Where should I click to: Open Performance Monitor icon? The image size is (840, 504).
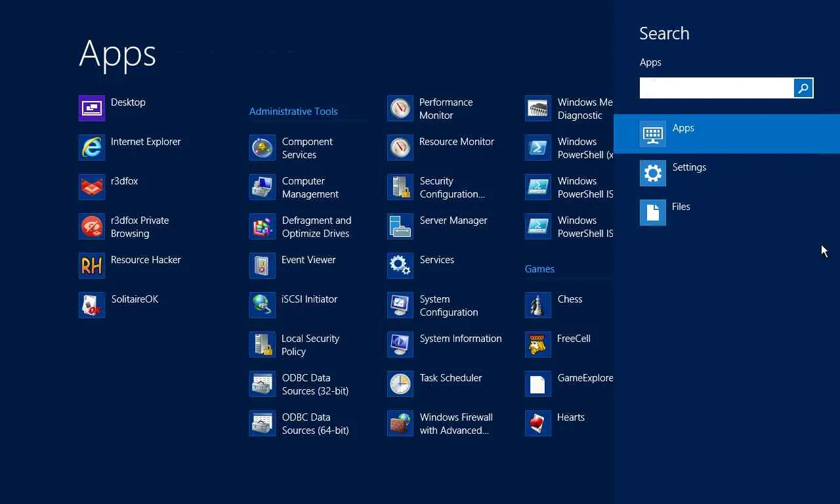click(400, 108)
